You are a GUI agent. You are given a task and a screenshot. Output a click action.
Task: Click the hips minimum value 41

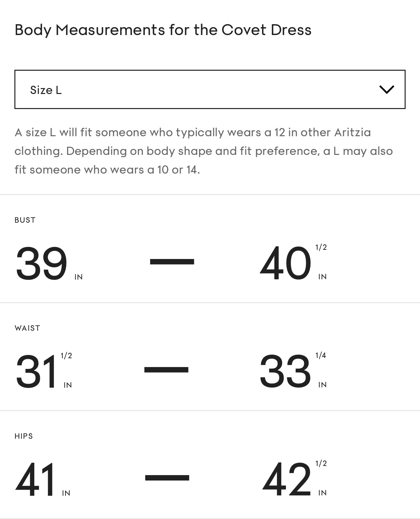tap(36, 480)
